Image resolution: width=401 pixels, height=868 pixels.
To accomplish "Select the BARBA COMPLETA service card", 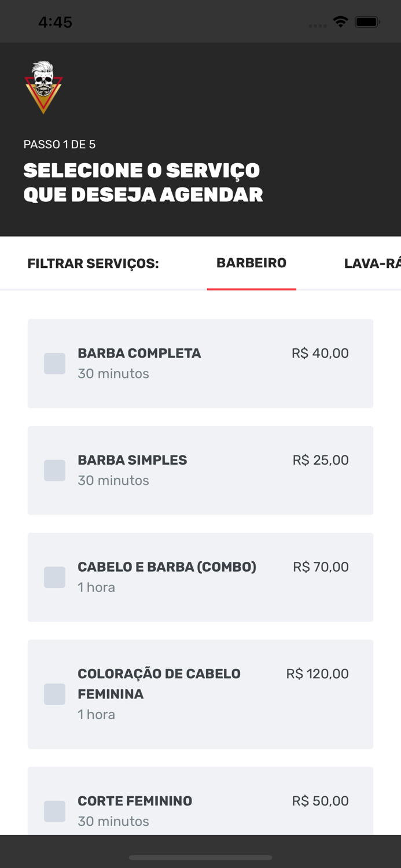I will click(x=200, y=363).
